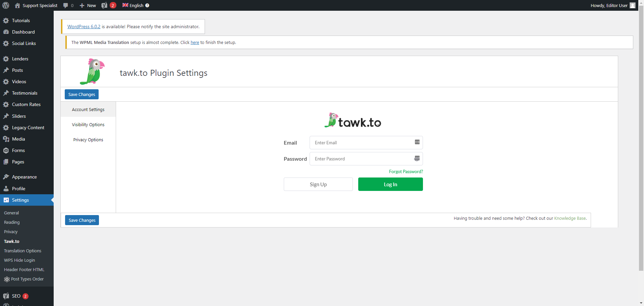Click the bottom Save Changes button

[x=82, y=220]
